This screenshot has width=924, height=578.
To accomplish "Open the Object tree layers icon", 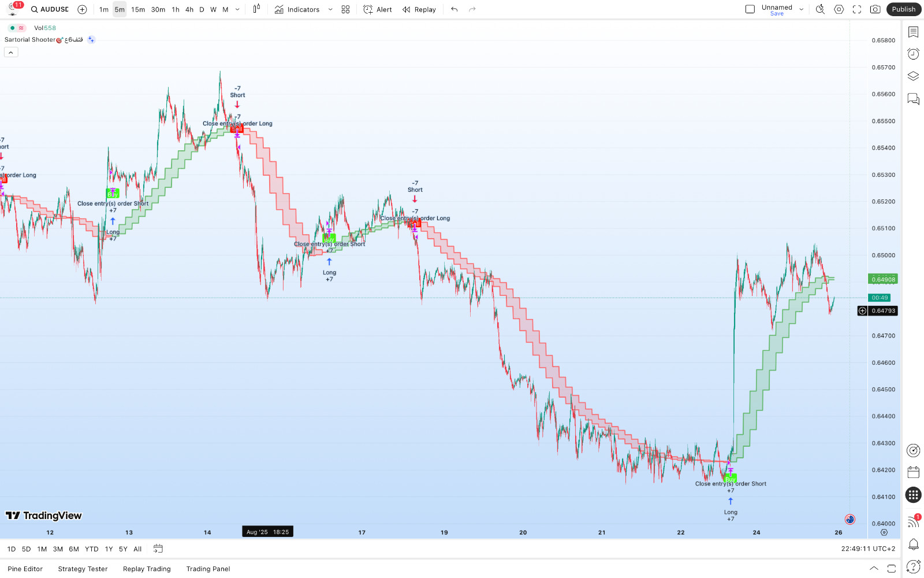I will point(913,76).
